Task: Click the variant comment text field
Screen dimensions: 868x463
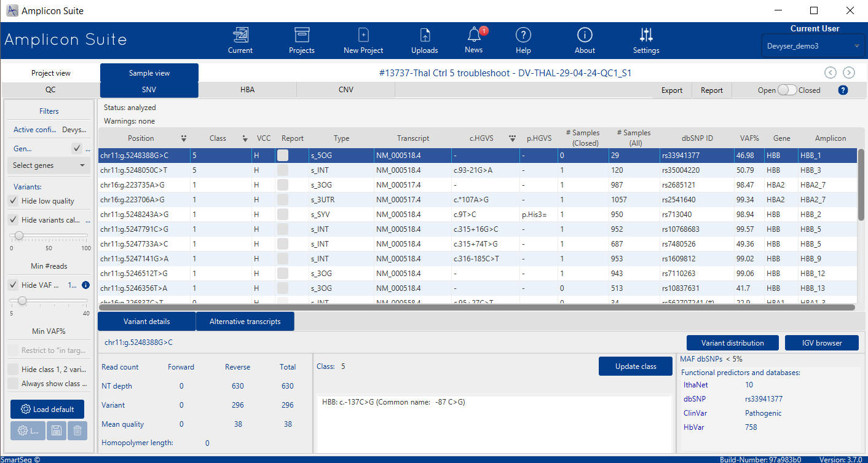Action: pos(494,424)
